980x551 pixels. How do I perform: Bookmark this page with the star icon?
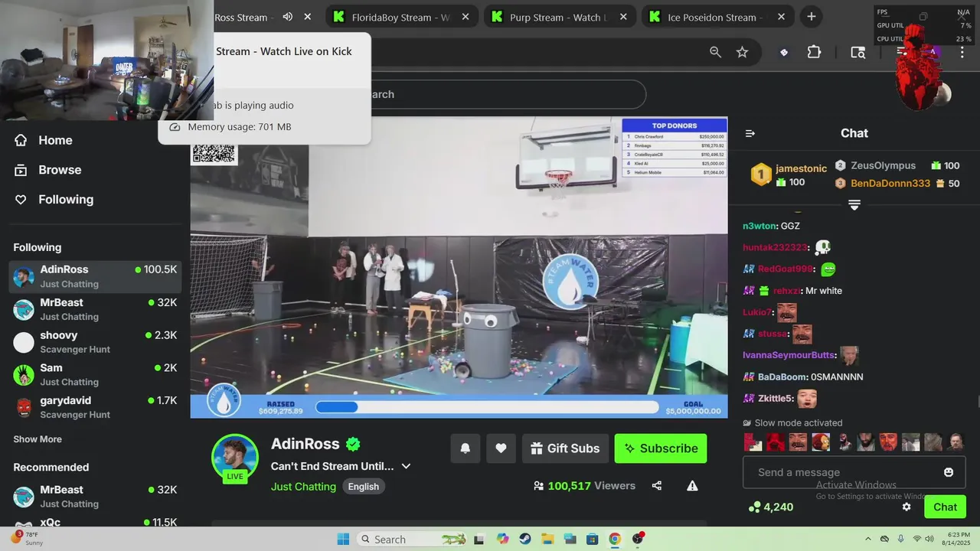[x=742, y=52]
